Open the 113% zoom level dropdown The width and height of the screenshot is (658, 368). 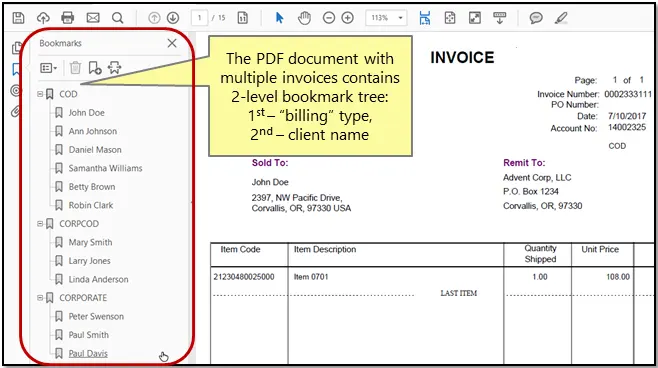point(386,18)
